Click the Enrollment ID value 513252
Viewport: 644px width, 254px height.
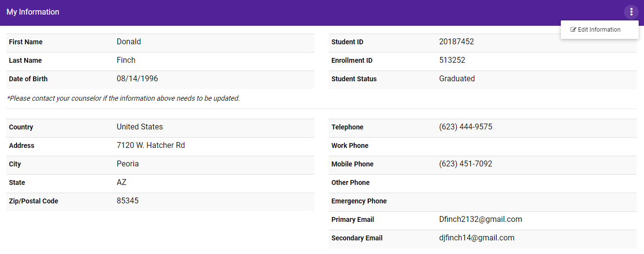pyautogui.click(x=452, y=60)
